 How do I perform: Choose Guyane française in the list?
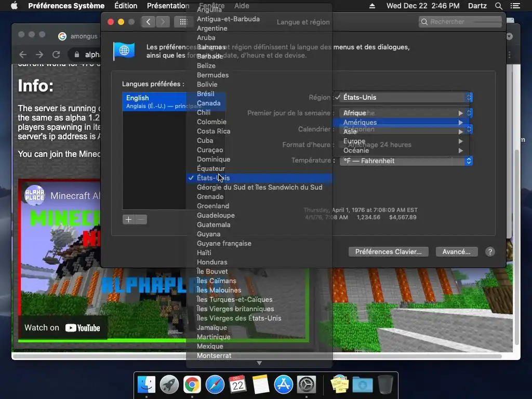tap(259, 243)
